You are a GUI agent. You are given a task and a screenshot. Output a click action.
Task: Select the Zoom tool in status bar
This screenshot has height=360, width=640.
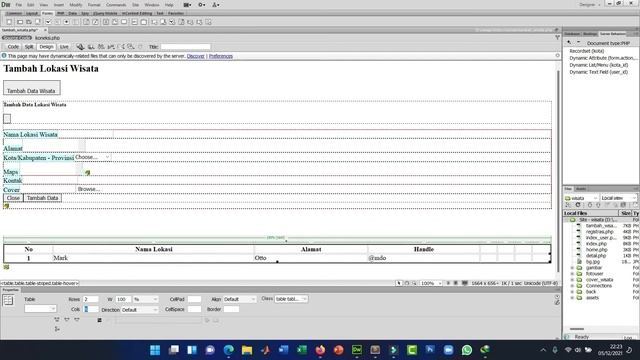click(414, 283)
